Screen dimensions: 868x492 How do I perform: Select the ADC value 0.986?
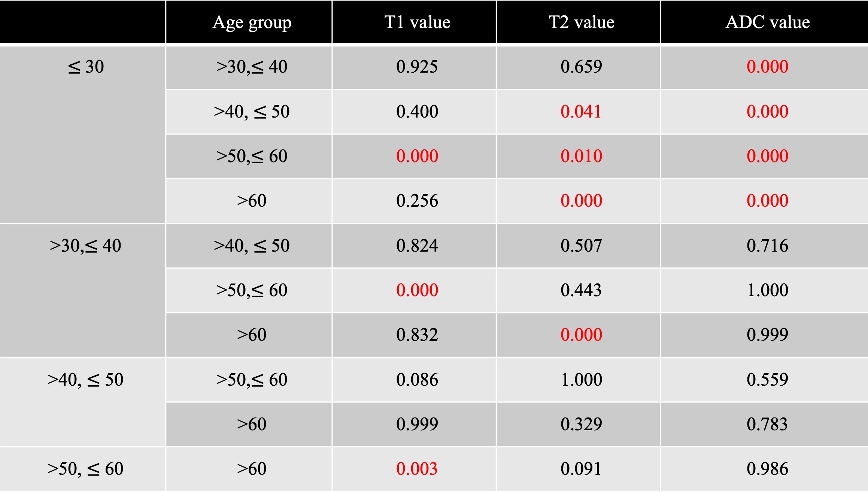click(767, 469)
